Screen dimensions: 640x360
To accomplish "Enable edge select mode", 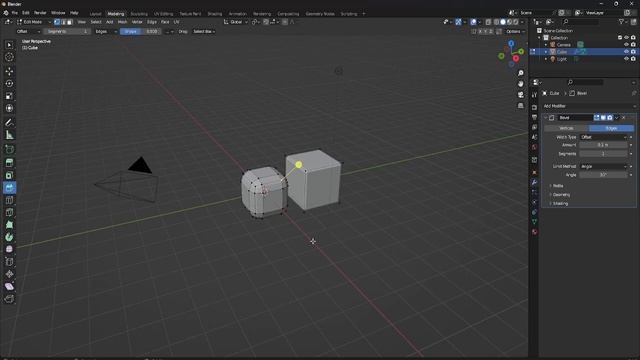I will [63, 22].
